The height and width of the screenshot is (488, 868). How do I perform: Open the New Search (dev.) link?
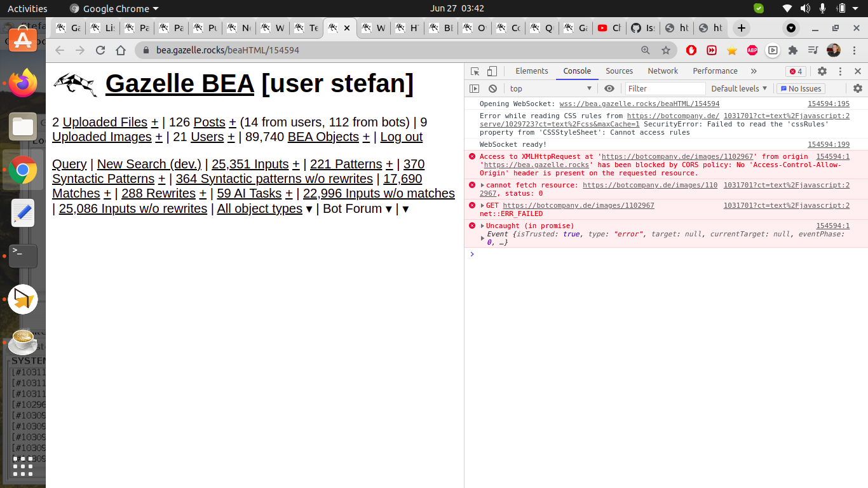pos(149,164)
